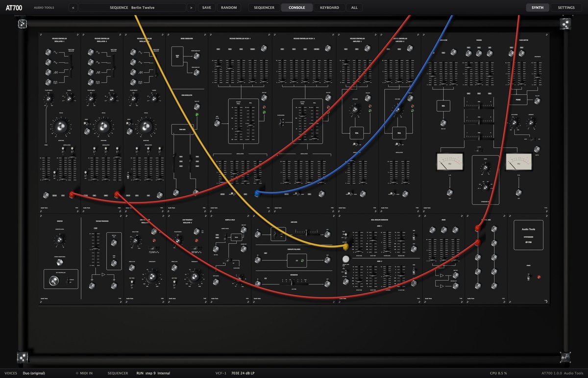
Task: Open the SYNTH page
Action: click(x=538, y=7)
